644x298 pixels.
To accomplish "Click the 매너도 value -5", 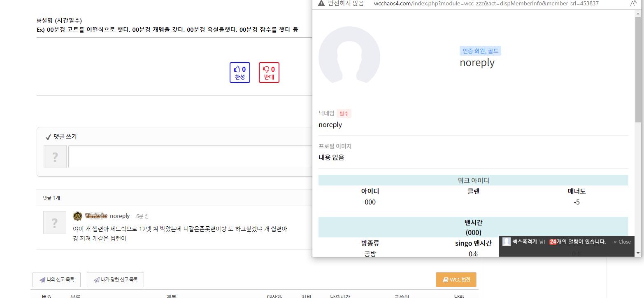I will click(577, 202).
